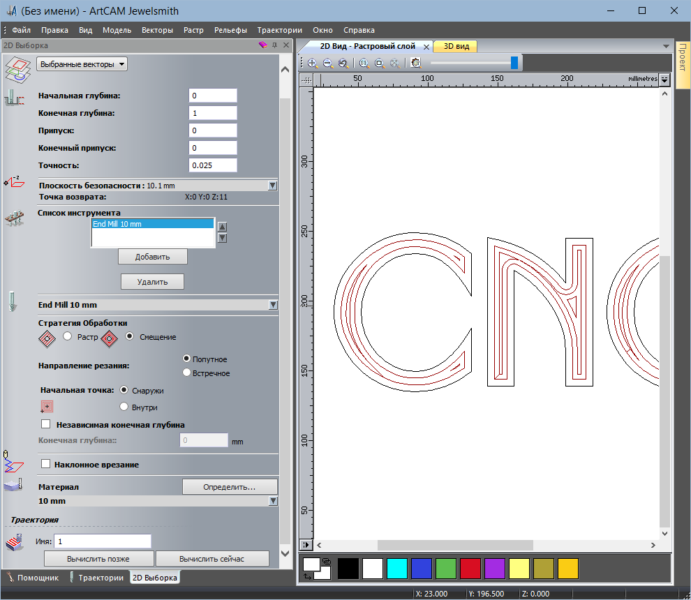Image resolution: width=691 pixels, height=600 pixels.
Task: Click the tool list machine icon
Action: click(15, 218)
